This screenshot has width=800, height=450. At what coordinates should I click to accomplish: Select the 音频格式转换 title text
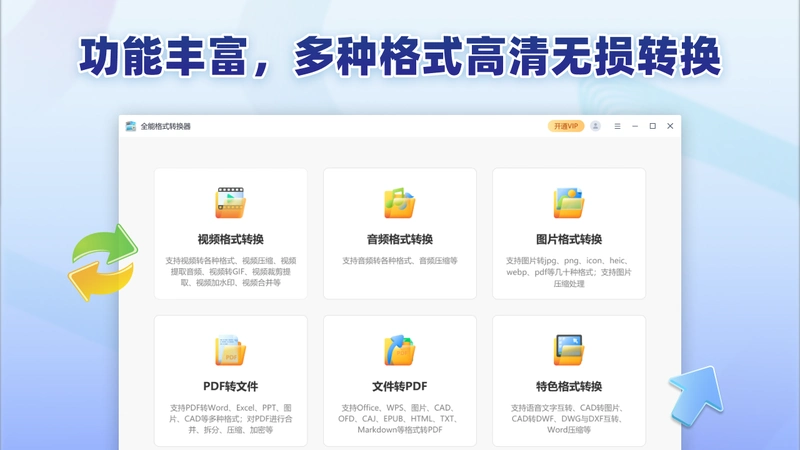(x=399, y=239)
